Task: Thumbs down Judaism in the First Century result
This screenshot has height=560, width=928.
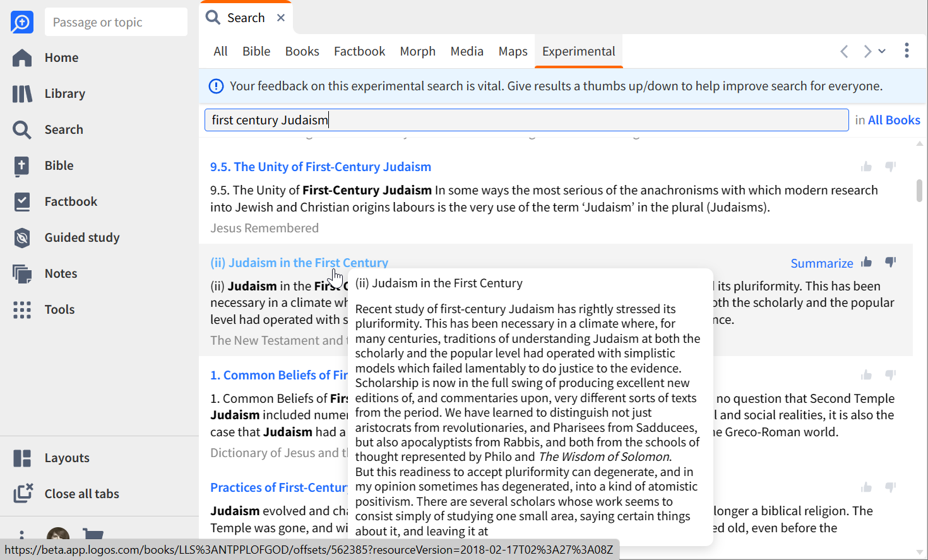Action: [x=891, y=262]
